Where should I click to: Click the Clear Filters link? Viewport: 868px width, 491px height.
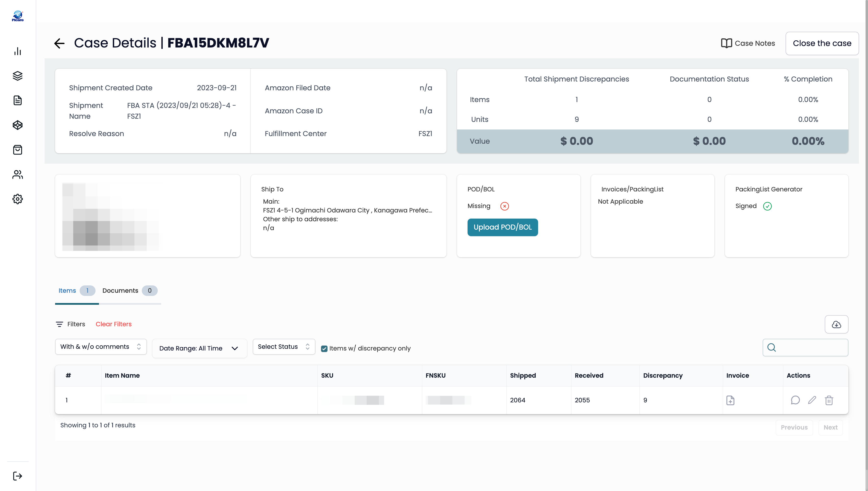114,324
